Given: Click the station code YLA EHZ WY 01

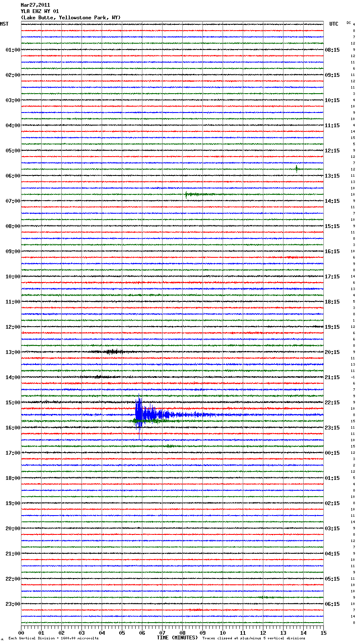Looking at the screenshot, I should 40,11.
